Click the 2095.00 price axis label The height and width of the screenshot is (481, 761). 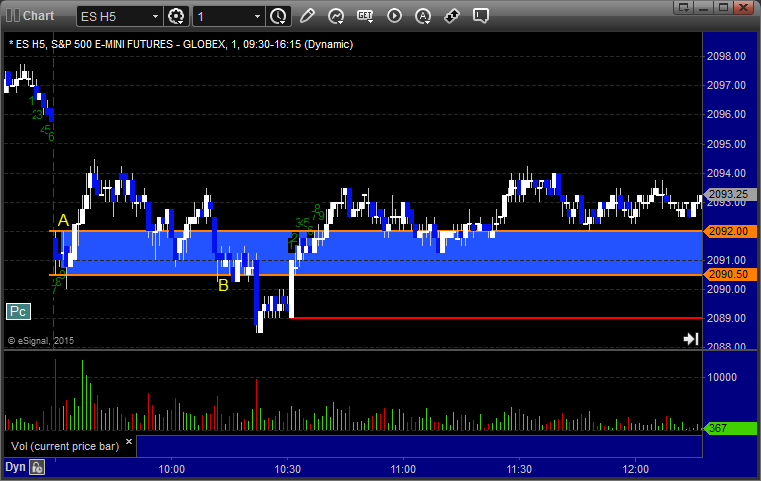pos(726,144)
